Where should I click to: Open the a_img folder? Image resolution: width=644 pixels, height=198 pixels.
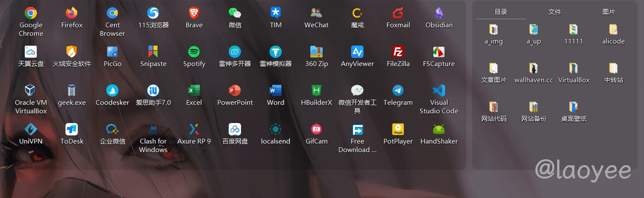(494, 30)
